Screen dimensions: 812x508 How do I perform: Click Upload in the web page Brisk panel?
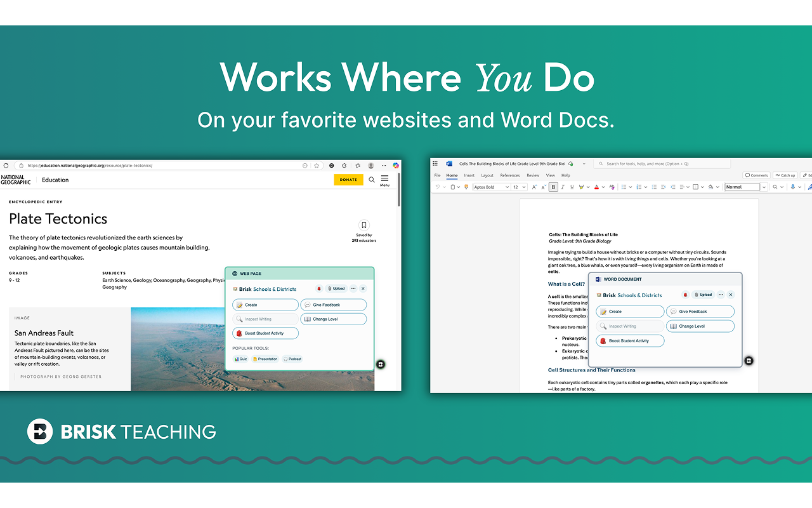coord(336,289)
